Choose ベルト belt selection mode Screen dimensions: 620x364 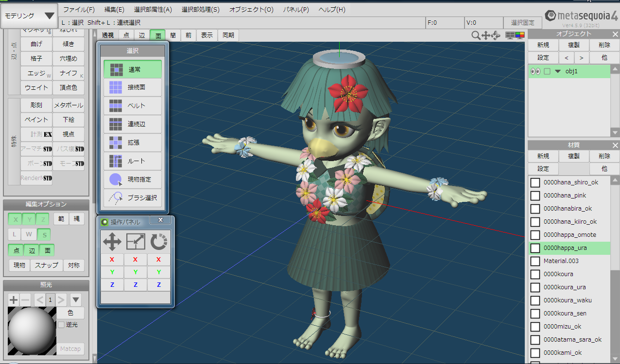coord(133,106)
